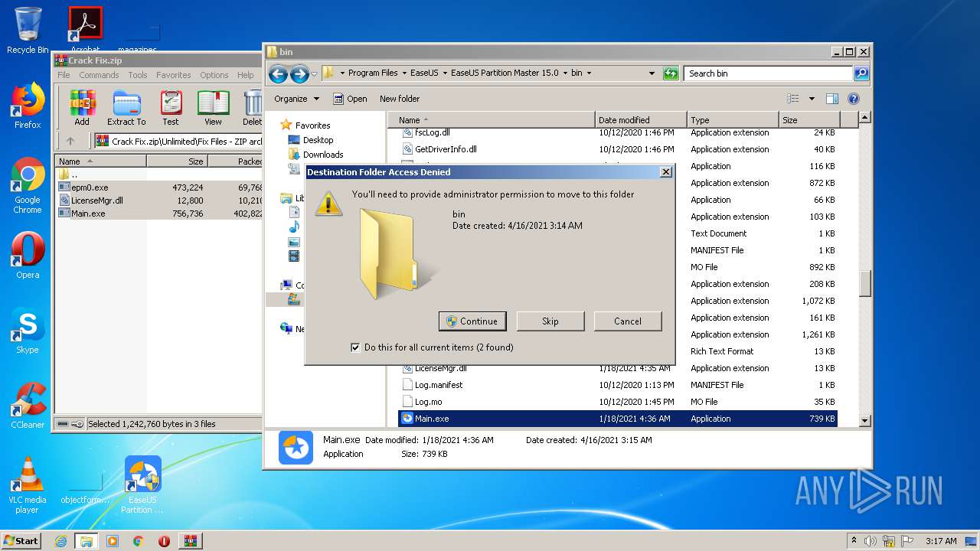This screenshot has width=980, height=551.
Task: Uncheck Do this for all current items
Action: tap(355, 347)
